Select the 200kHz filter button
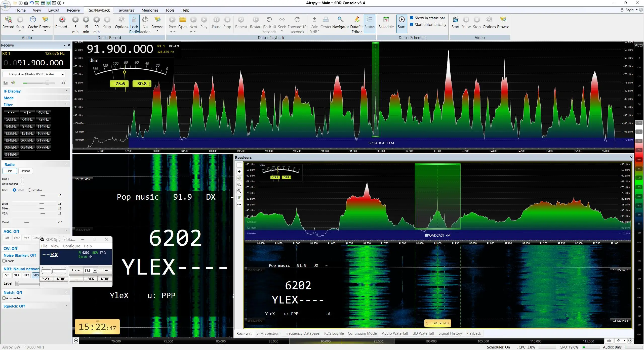 [27, 141]
